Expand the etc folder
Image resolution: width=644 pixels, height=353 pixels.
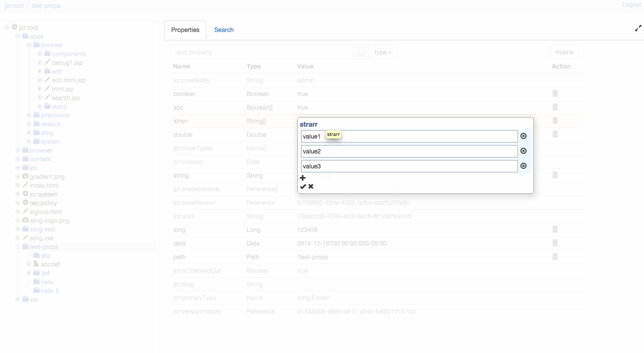click(x=18, y=168)
